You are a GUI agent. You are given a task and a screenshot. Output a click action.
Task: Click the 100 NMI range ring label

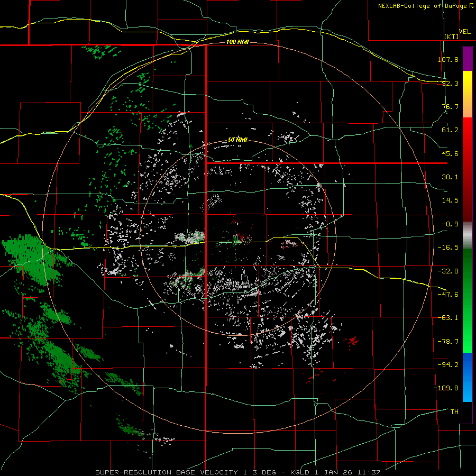tap(237, 42)
